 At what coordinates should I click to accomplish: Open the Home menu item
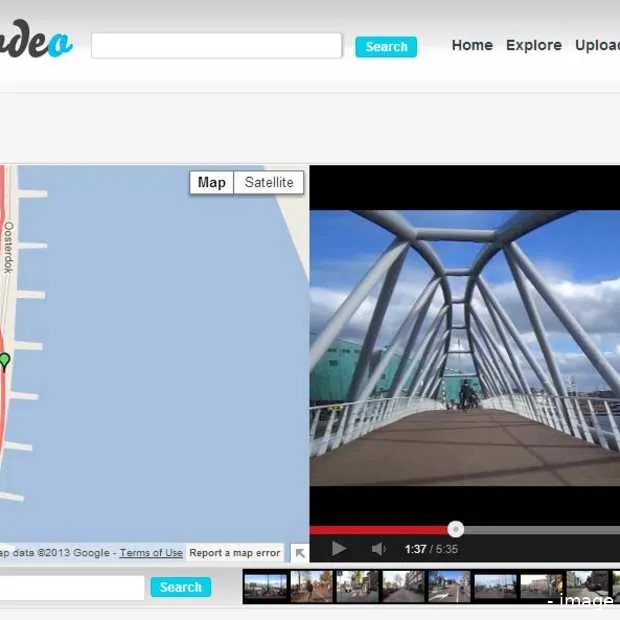click(472, 45)
